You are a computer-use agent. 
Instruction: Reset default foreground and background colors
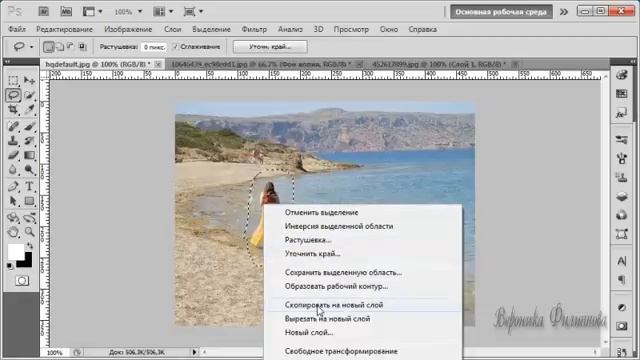pos(9,266)
